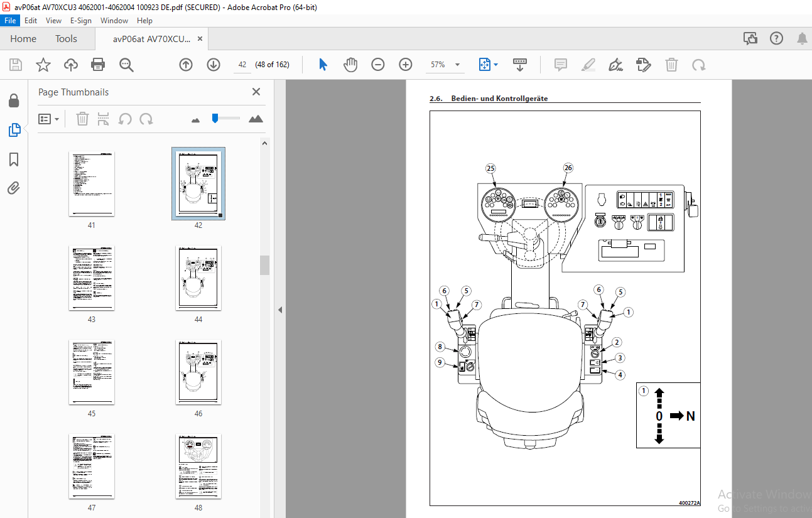Switch to the Tools tab
Viewport: 812px width, 518px height.
66,39
